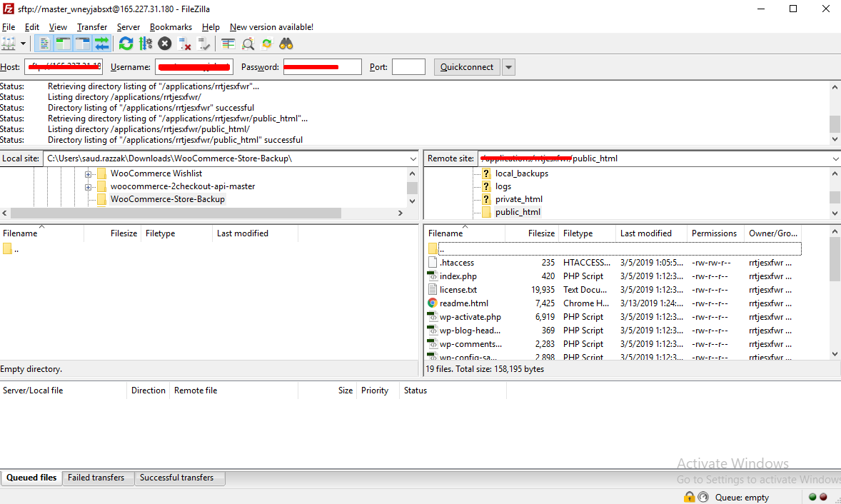Reconnect to the last used server
841x504 pixels.
pos(203,44)
